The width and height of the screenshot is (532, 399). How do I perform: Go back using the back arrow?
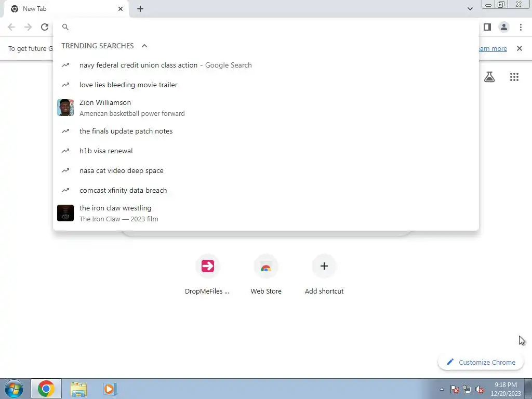pos(11,27)
